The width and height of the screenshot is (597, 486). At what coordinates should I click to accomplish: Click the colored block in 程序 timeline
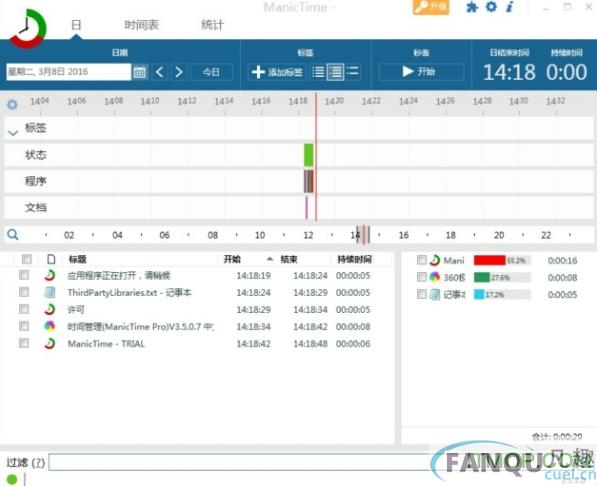click(309, 181)
